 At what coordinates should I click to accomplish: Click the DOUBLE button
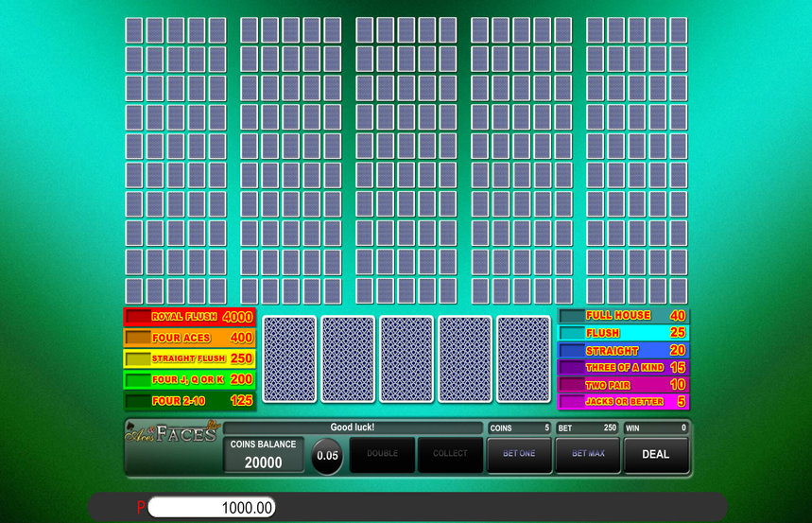382,454
